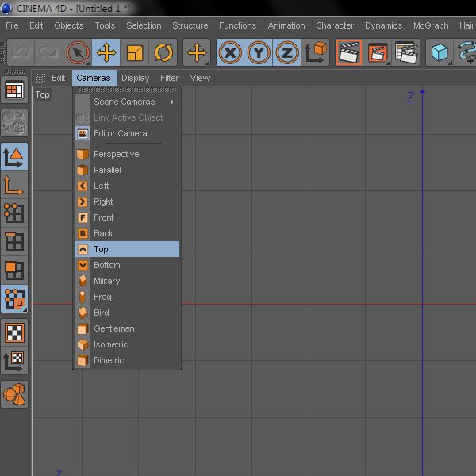Switch to Points mode

tap(14, 213)
